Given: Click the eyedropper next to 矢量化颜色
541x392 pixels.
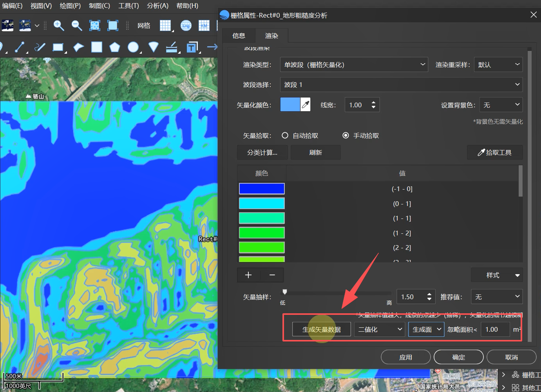Looking at the screenshot, I should pos(306,105).
